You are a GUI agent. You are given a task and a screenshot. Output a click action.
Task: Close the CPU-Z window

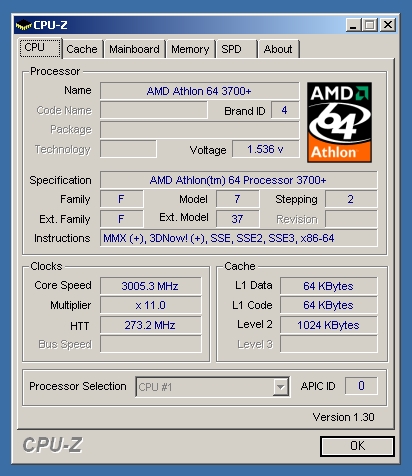click(x=388, y=25)
